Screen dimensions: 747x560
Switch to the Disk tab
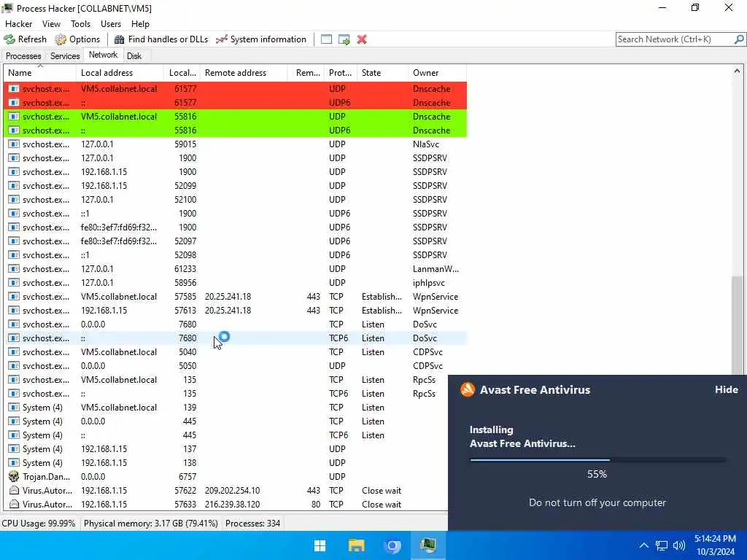tap(134, 55)
